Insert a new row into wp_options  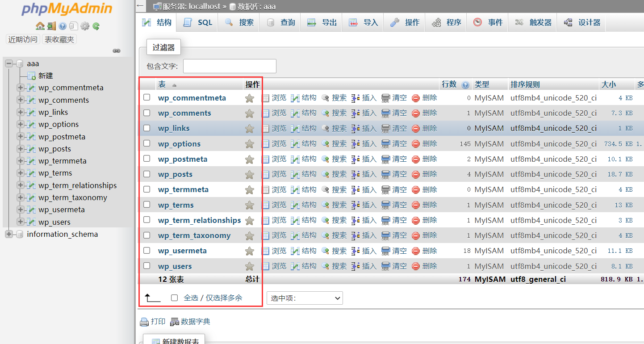pyautogui.click(x=368, y=143)
